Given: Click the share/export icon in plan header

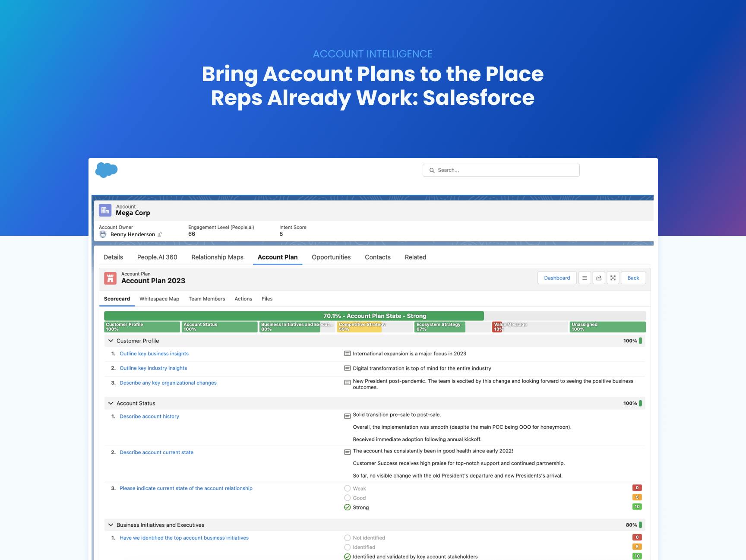Looking at the screenshot, I should pyautogui.click(x=599, y=278).
